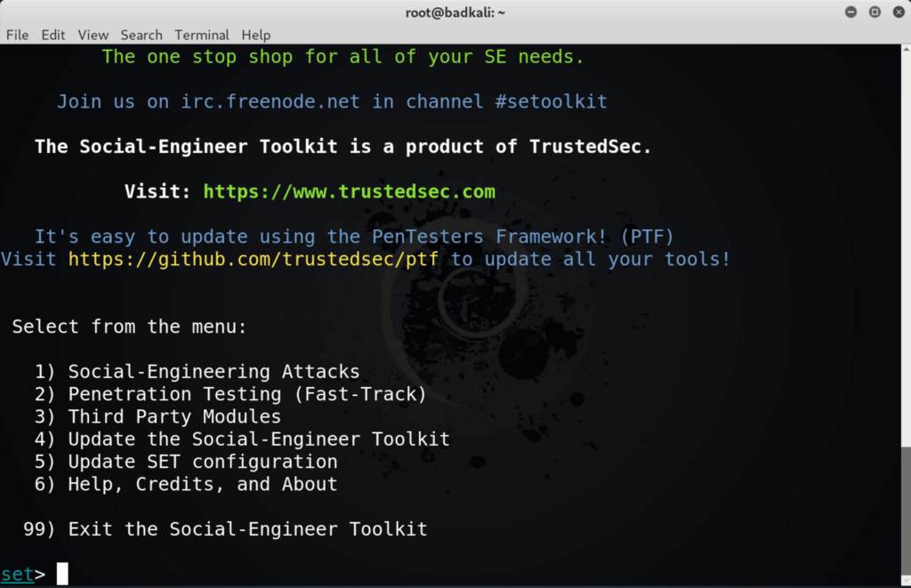This screenshot has width=911, height=588.
Task: Open the Terminal menu
Action: [202, 35]
